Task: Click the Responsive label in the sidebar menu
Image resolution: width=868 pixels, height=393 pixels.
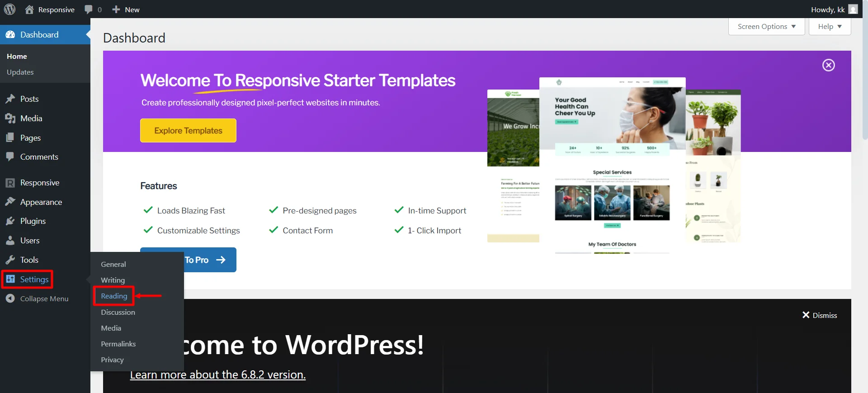Action: pos(40,183)
